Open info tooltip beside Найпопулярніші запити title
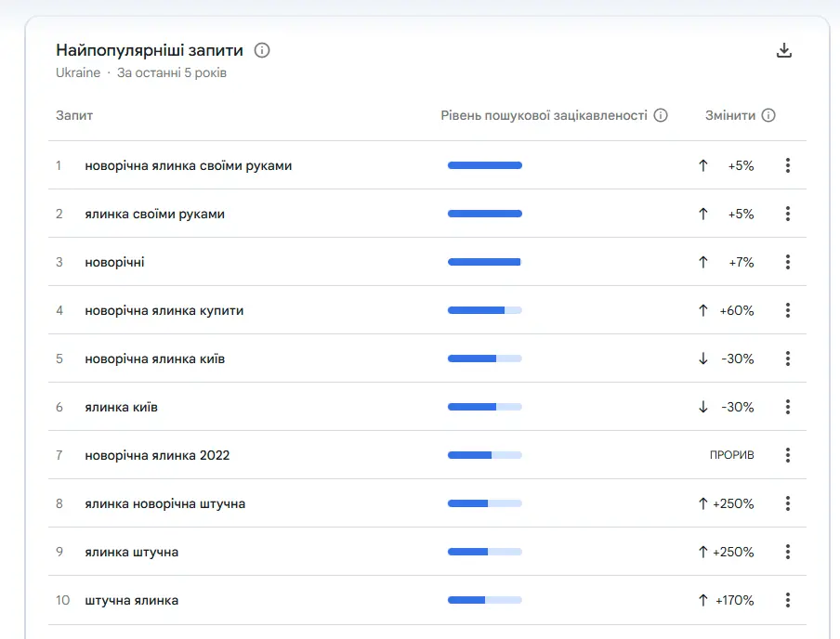Viewport: 840px width, 639px height. coord(261,50)
